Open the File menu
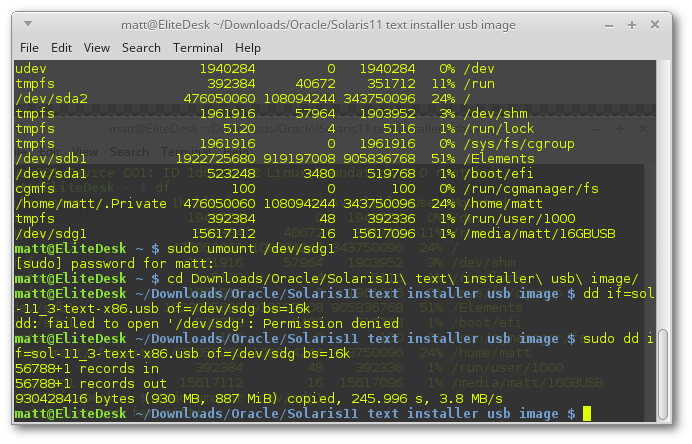Viewport: 692px width, 444px height. (x=29, y=47)
